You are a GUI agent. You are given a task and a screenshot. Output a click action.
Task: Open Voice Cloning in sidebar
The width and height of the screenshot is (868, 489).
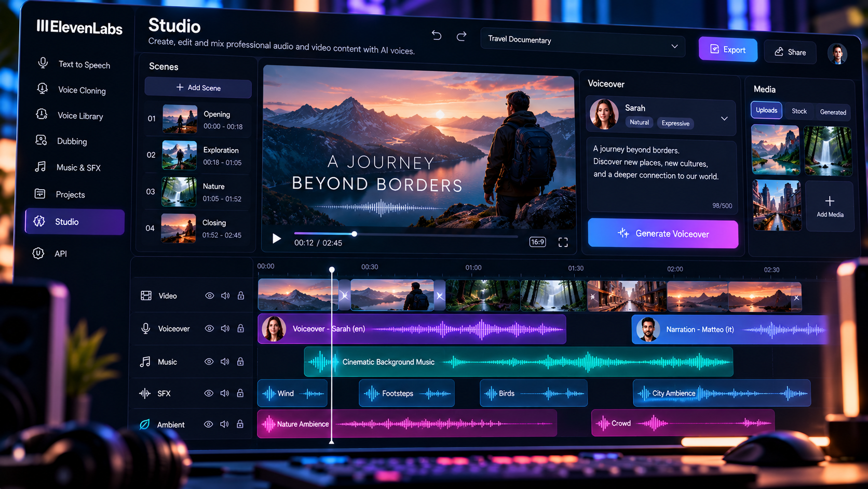click(72, 90)
